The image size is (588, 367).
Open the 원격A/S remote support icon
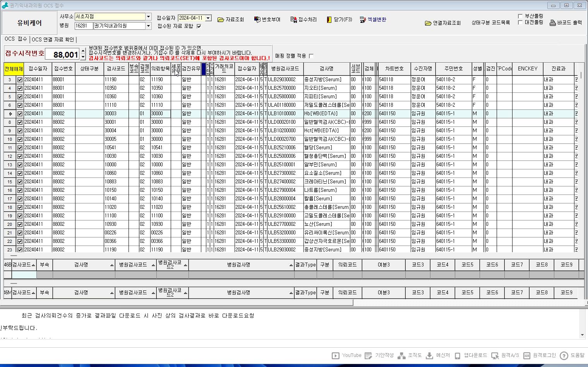click(x=495, y=355)
